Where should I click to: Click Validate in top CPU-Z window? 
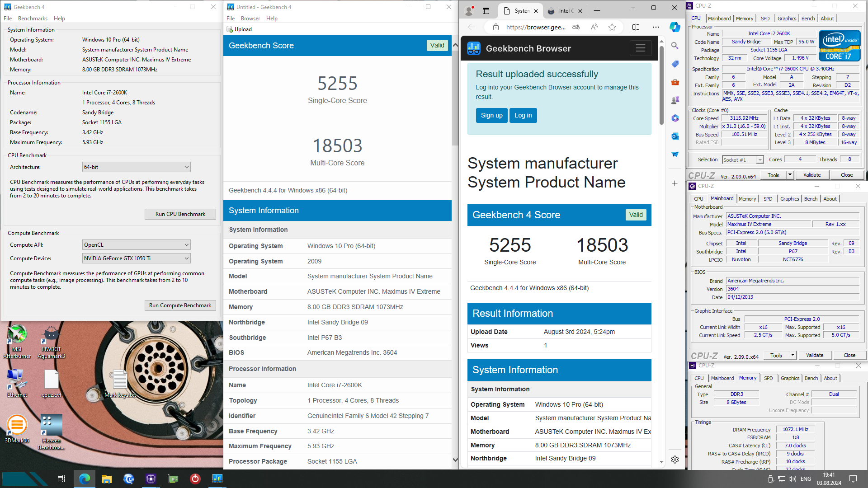pyautogui.click(x=812, y=175)
